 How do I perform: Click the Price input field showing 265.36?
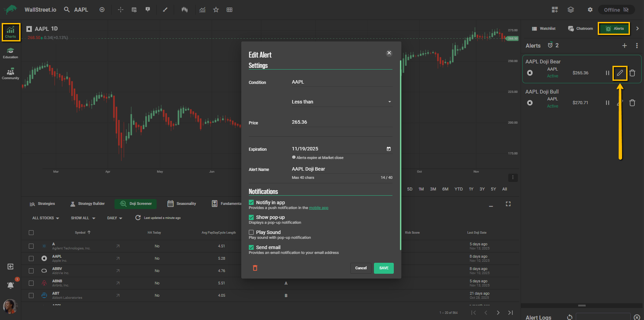341,122
